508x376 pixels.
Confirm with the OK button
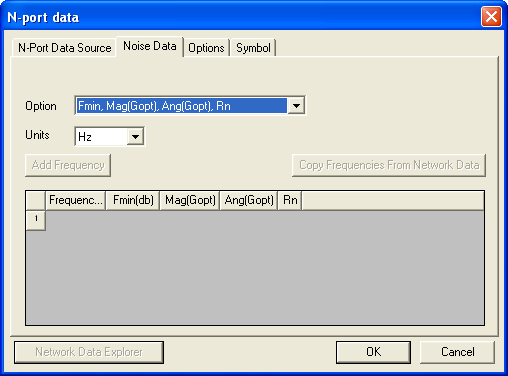[373, 352]
